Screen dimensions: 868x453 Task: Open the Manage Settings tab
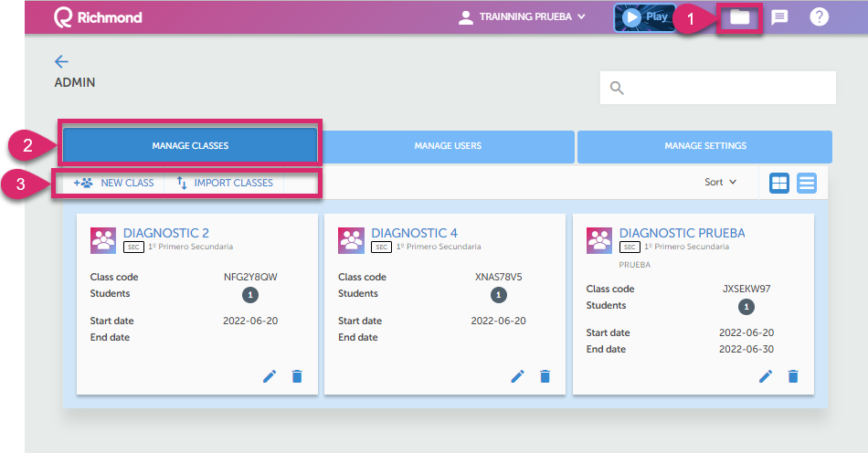coord(704,146)
